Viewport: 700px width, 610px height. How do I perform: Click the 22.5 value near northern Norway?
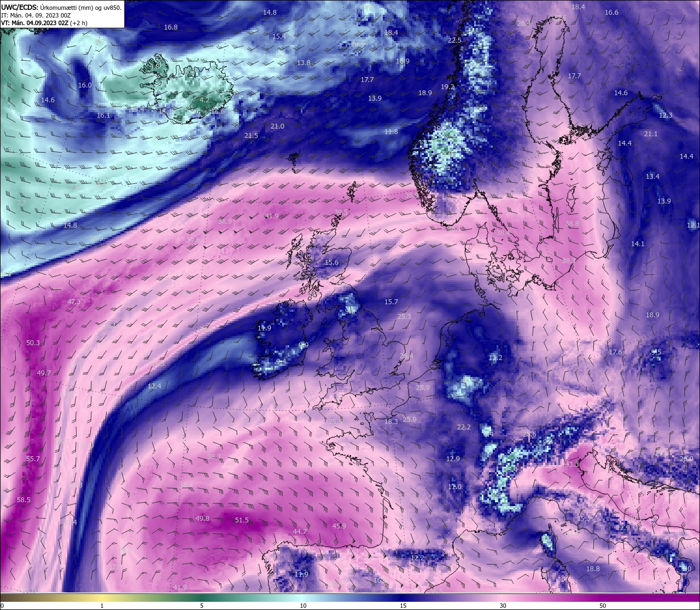pos(454,40)
